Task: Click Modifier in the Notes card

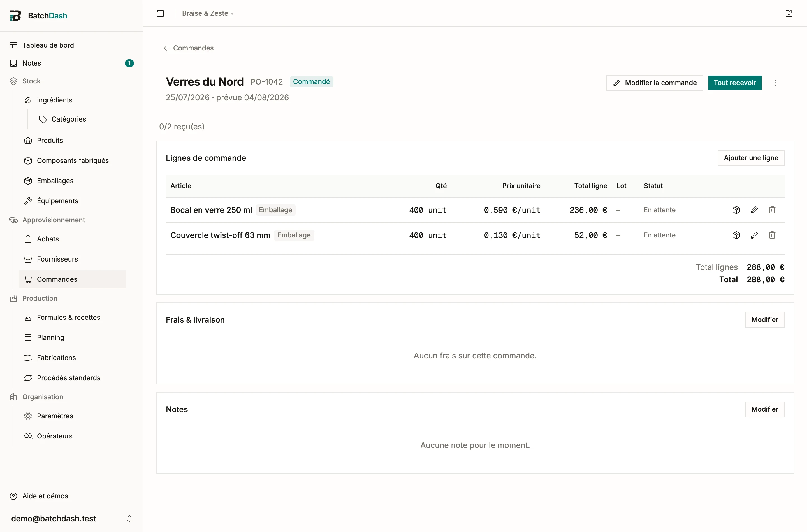Action: pos(765,409)
